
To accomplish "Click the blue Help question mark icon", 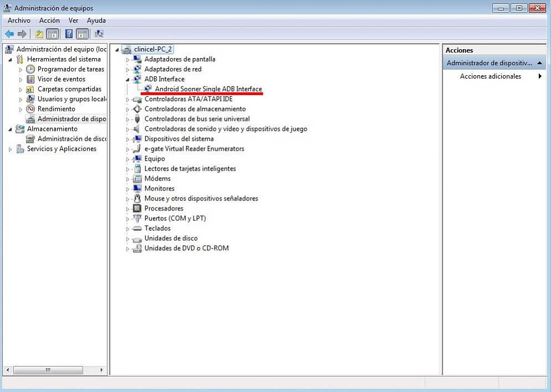I will [69, 34].
